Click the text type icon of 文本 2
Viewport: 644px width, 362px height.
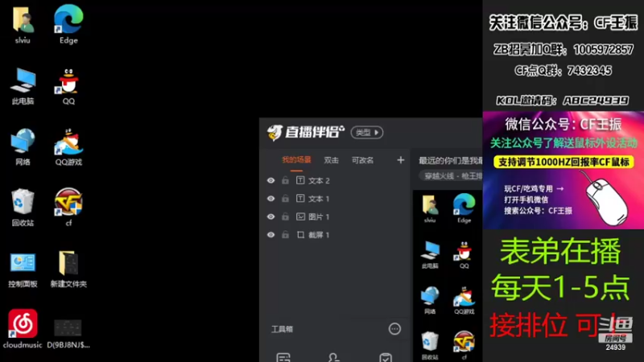pos(300,180)
